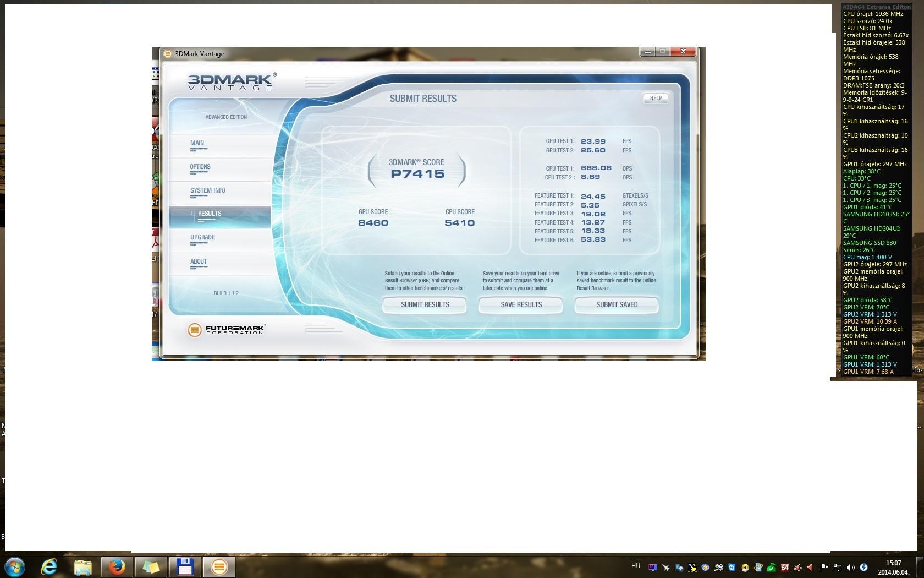Viewport: 924px width, 578px height.
Task: Select the Results tab
Action: tap(221, 217)
